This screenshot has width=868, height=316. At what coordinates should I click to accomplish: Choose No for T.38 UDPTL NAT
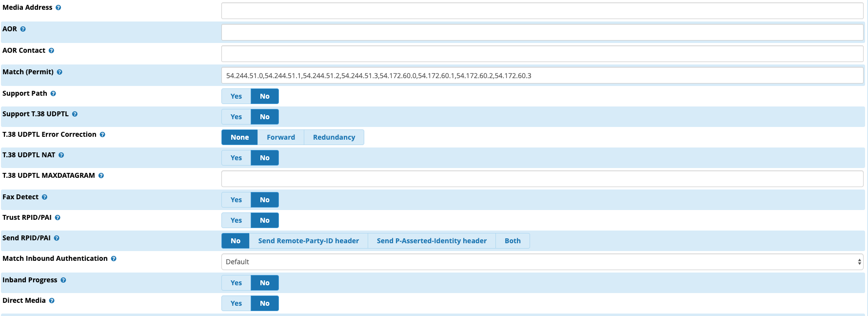[x=265, y=158]
